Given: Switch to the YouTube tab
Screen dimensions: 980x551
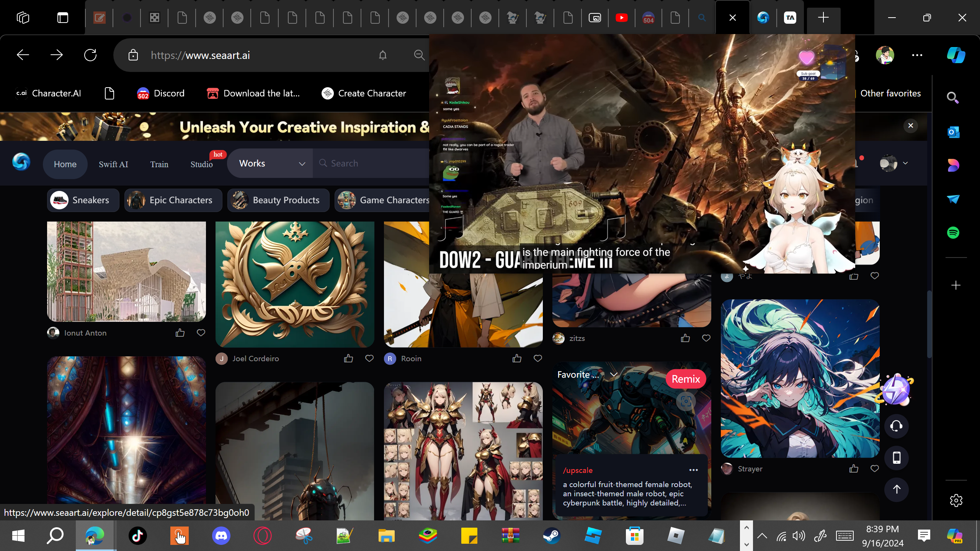Looking at the screenshot, I should click(622, 18).
